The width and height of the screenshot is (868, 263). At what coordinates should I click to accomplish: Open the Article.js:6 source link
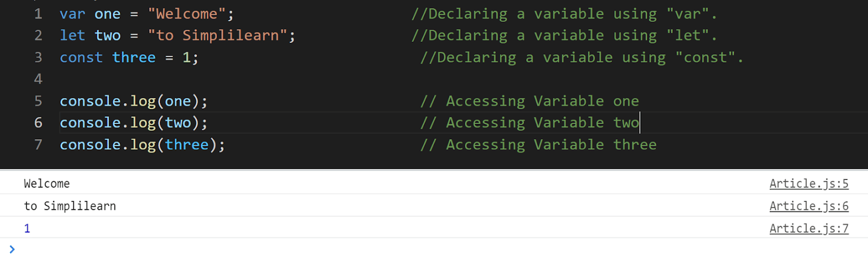pyautogui.click(x=809, y=206)
